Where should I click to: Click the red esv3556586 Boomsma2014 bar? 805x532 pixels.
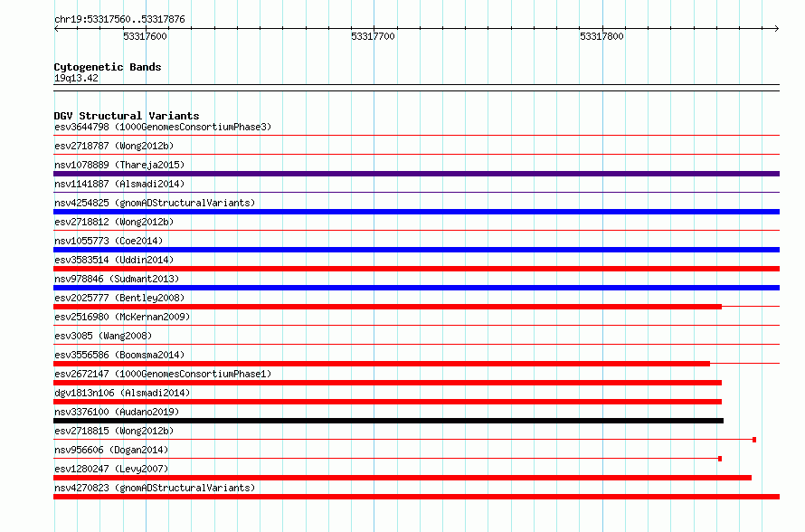point(382,364)
